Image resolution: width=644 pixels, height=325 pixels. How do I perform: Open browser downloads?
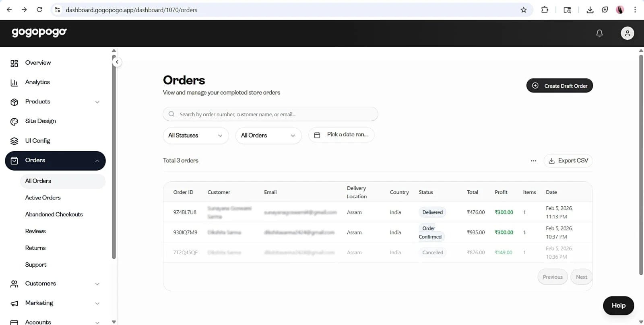coord(590,10)
